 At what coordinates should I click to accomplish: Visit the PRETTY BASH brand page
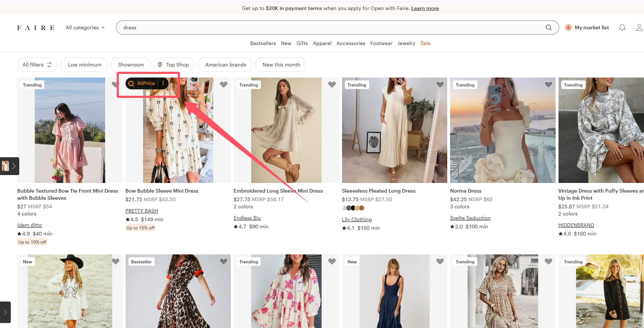click(142, 211)
